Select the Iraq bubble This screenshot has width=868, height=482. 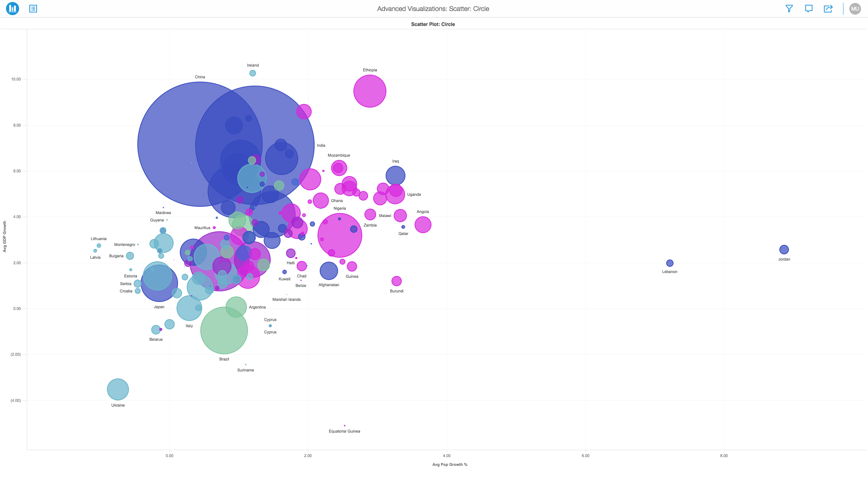[x=395, y=175]
